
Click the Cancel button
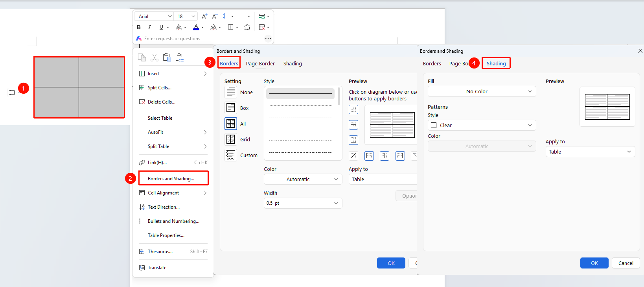coord(626,263)
